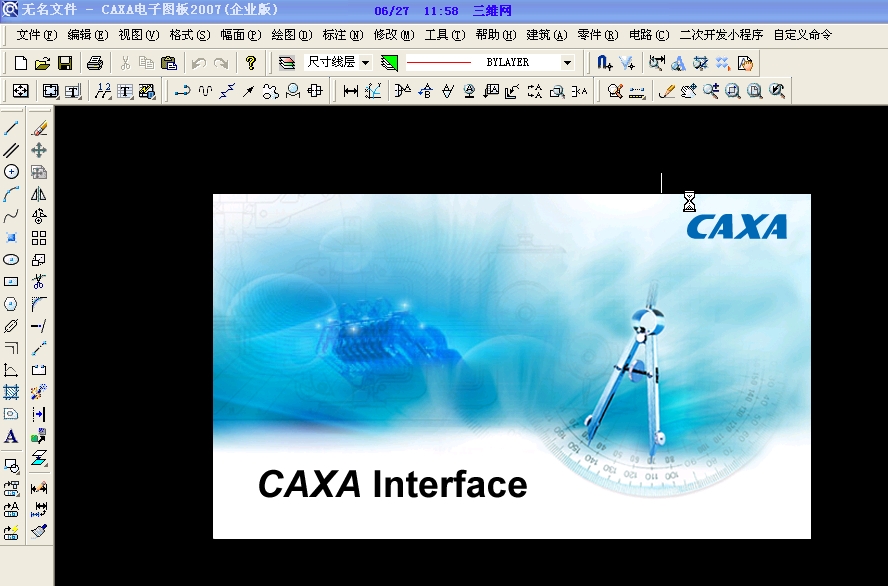Viewport: 888px width, 586px height.
Task: Open the 二次开发小程序 menu
Action: (x=722, y=35)
